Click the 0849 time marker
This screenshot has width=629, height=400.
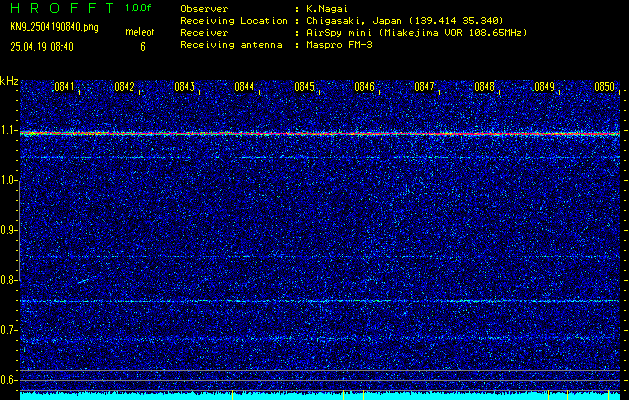tap(544, 87)
